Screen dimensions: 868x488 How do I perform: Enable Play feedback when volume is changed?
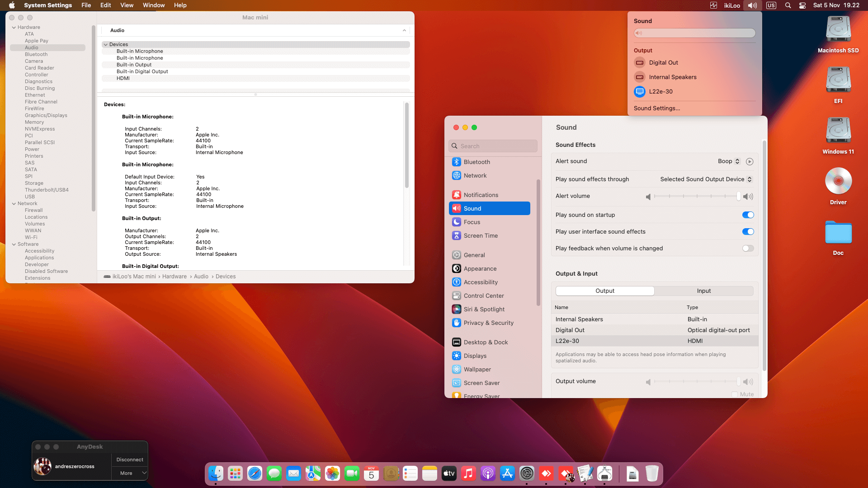point(748,248)
